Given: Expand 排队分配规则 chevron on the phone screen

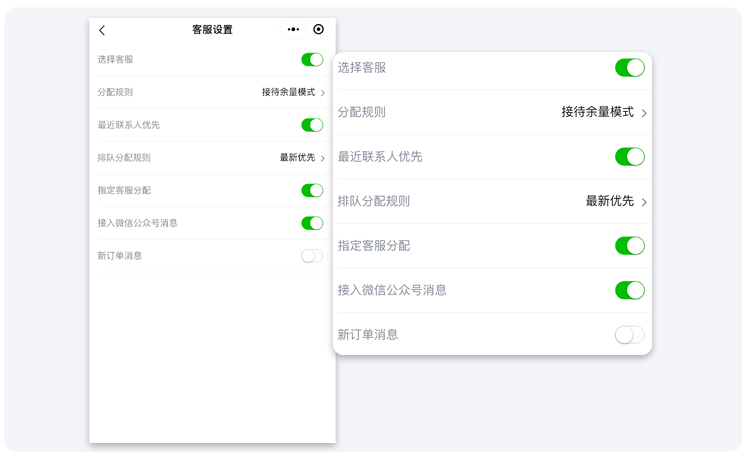Looking at the screenshot, I should [x=323, y=158].
